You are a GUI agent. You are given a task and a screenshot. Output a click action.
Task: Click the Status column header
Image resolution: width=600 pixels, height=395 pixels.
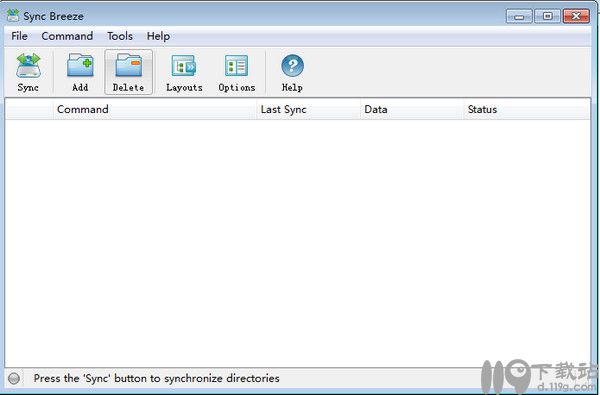pyautogui.click(x=527, y=109)
